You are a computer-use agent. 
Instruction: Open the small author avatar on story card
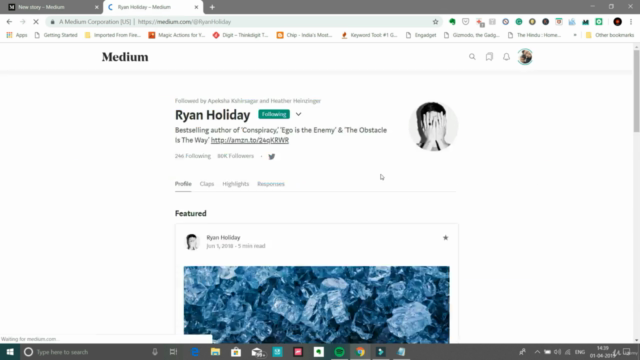[192, 242]
